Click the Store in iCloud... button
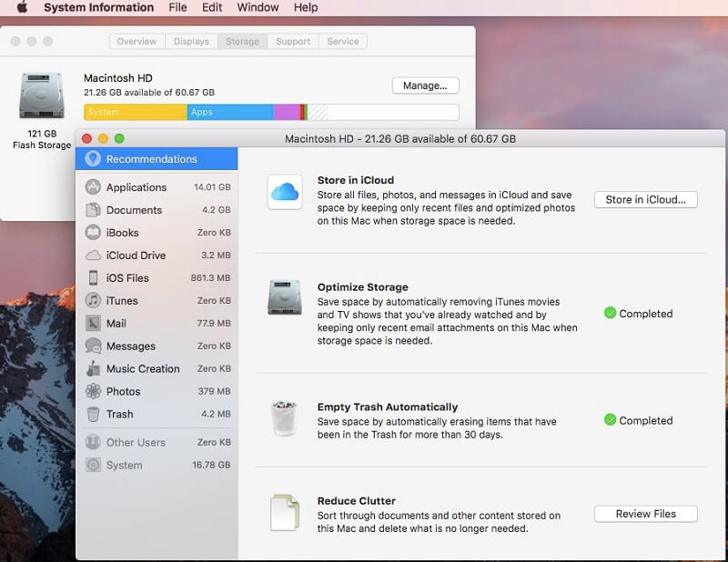This screenshot has height=562, width=728. (645, 199)
